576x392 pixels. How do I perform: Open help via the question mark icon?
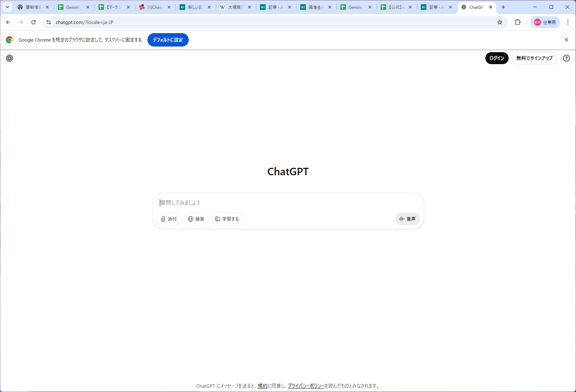(566, 58)
